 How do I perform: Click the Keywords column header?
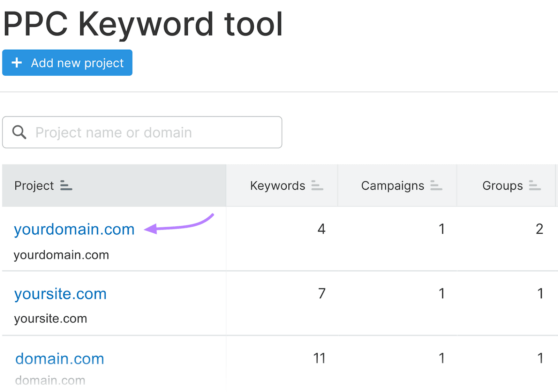(x=277, y=186)
